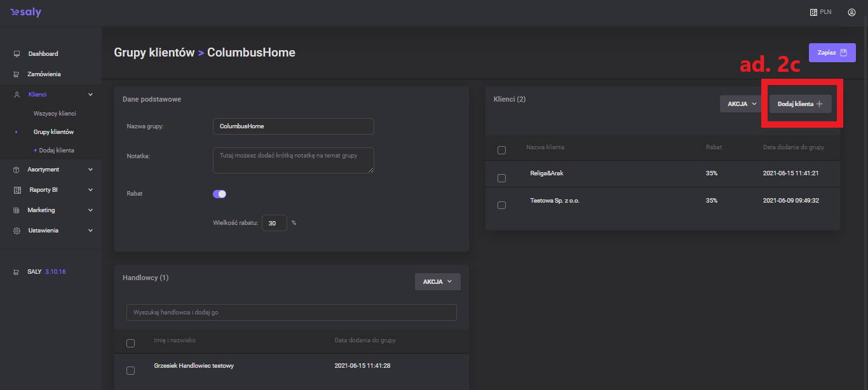Open Wszyscy klienci in sidebar
The height and width of the screenshot is (390, 868).
click(x=55, y=114)
